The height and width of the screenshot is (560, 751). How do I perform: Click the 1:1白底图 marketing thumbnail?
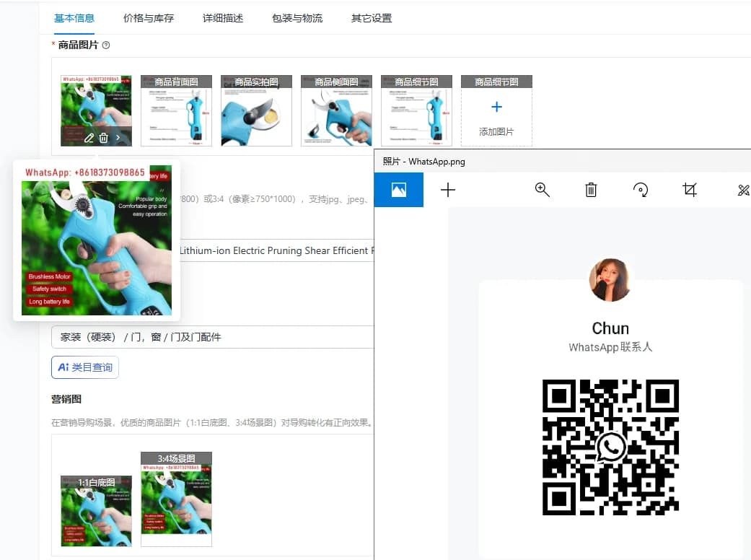point(96,511)
